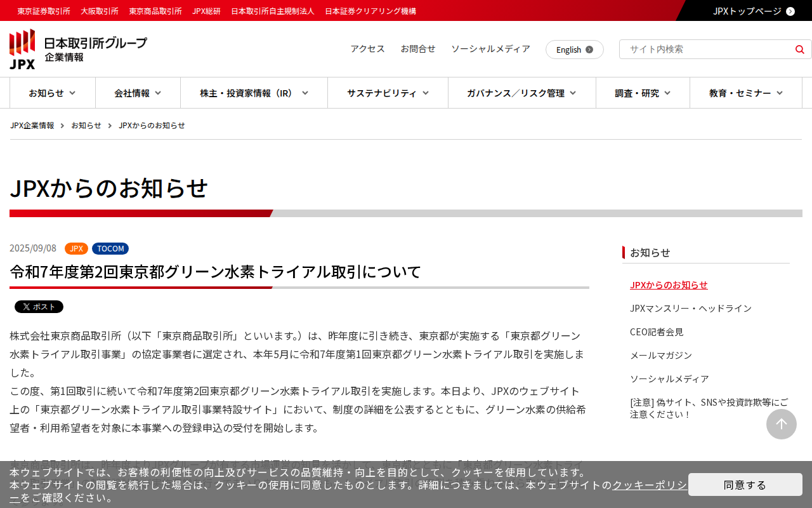Click the JPX logo in the header

78,49
